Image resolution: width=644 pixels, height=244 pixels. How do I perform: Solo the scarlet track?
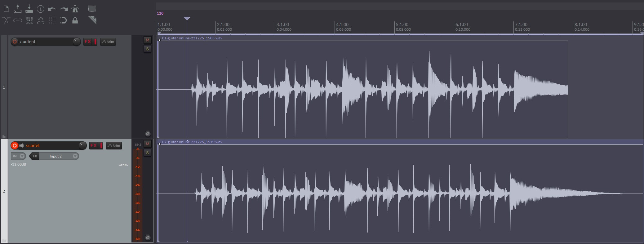[147, 153]
